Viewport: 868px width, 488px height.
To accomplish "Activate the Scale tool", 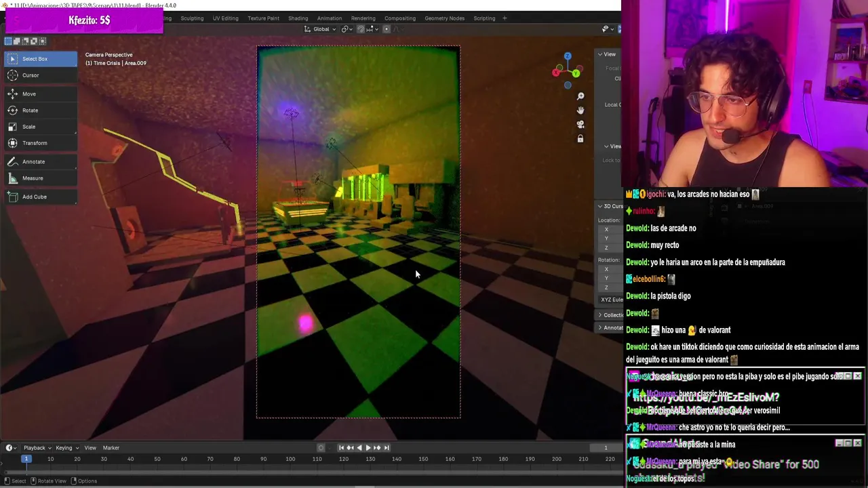I will pos(40,127).
